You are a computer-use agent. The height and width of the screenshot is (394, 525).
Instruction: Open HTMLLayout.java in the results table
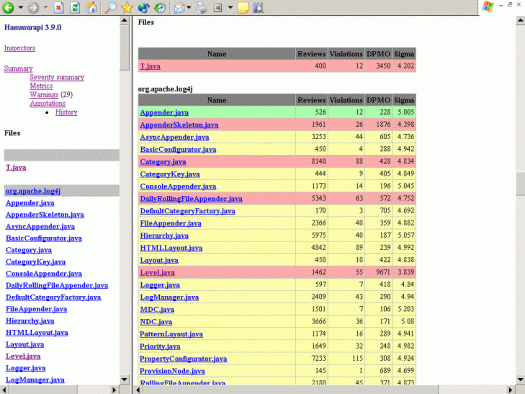point(171,248)
